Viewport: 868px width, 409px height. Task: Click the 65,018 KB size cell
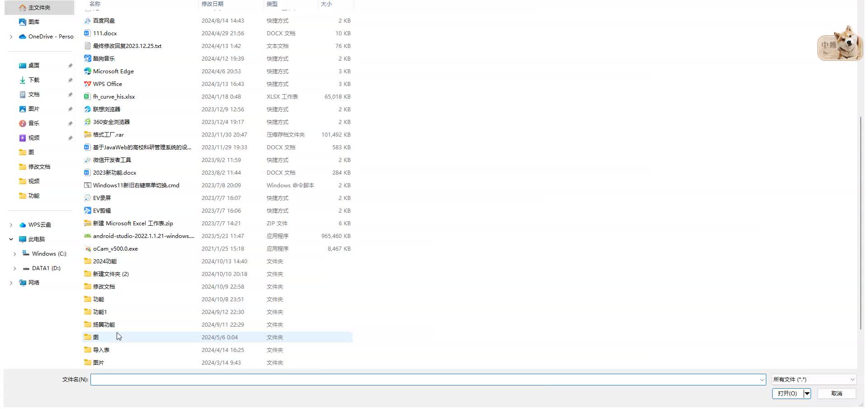point(337,97)
